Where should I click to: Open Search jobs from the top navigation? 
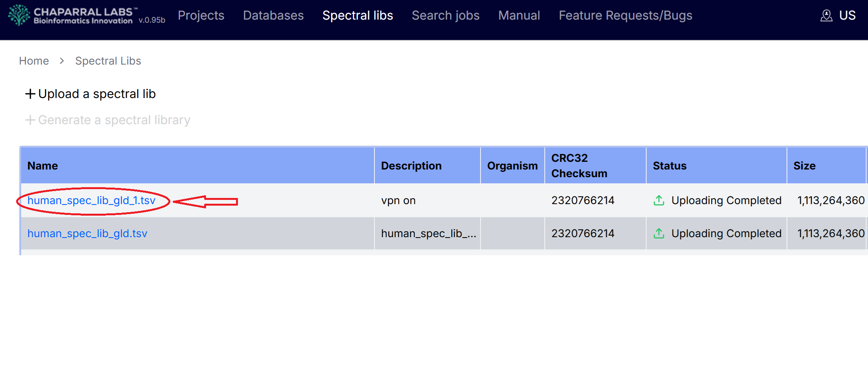tap(445, 15)
